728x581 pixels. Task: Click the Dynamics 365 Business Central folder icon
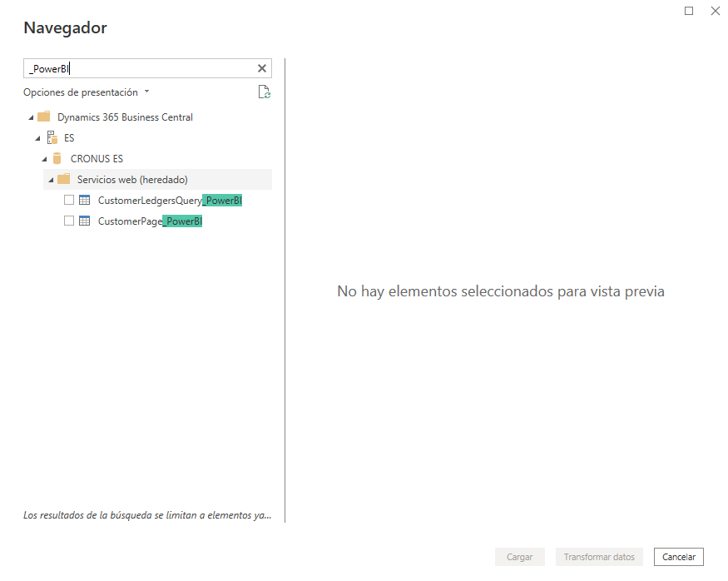pos(43,117)
